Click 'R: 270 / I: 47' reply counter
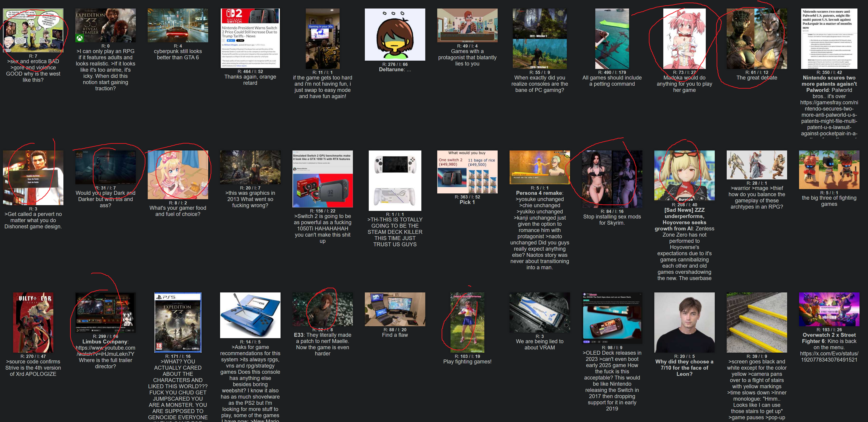This screenshot has width=868, height=422. coord(33,356)
